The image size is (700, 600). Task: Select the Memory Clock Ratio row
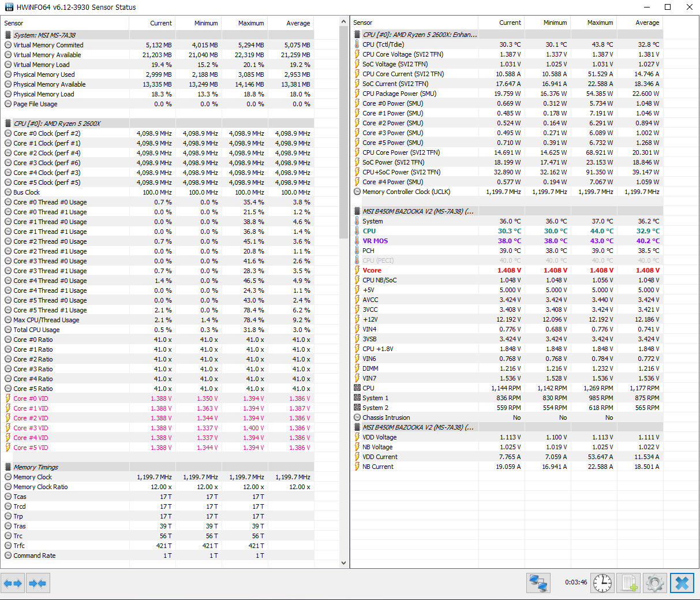pos(158,487)
